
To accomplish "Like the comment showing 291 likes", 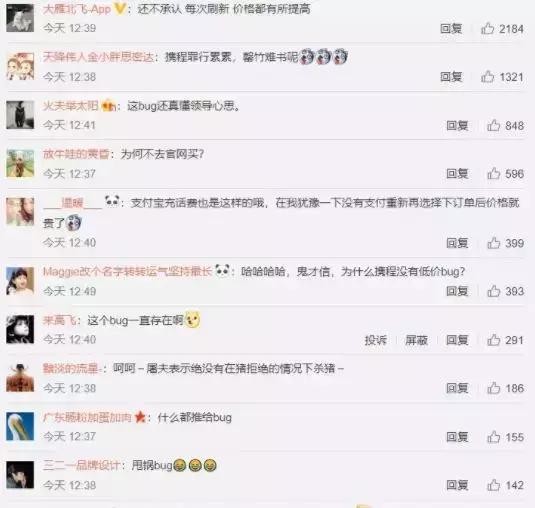I will [x=494, y=340].
